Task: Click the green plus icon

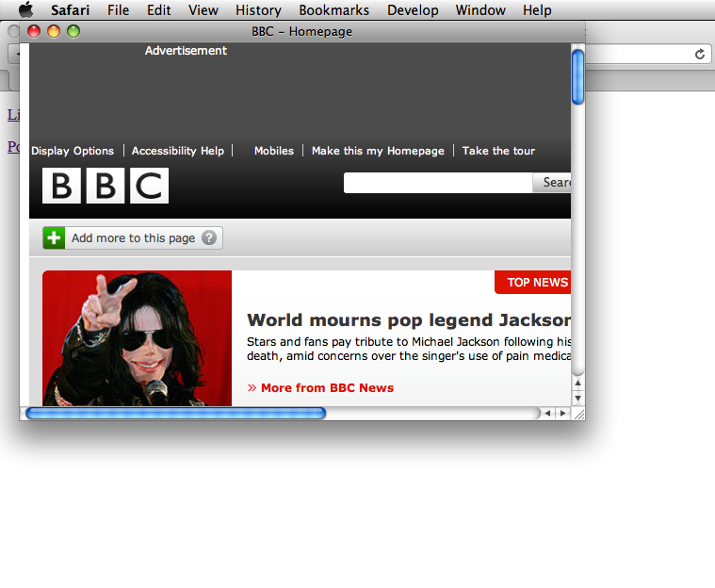Action: (x=54, y=237)
